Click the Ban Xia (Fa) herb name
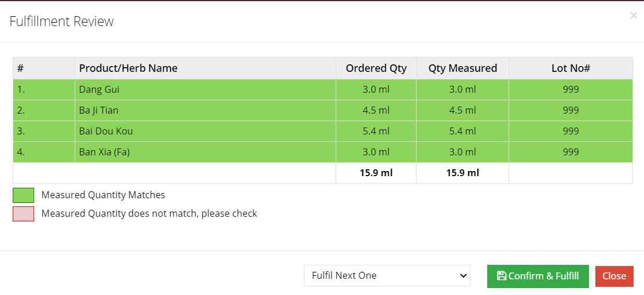 pos(104,152)
